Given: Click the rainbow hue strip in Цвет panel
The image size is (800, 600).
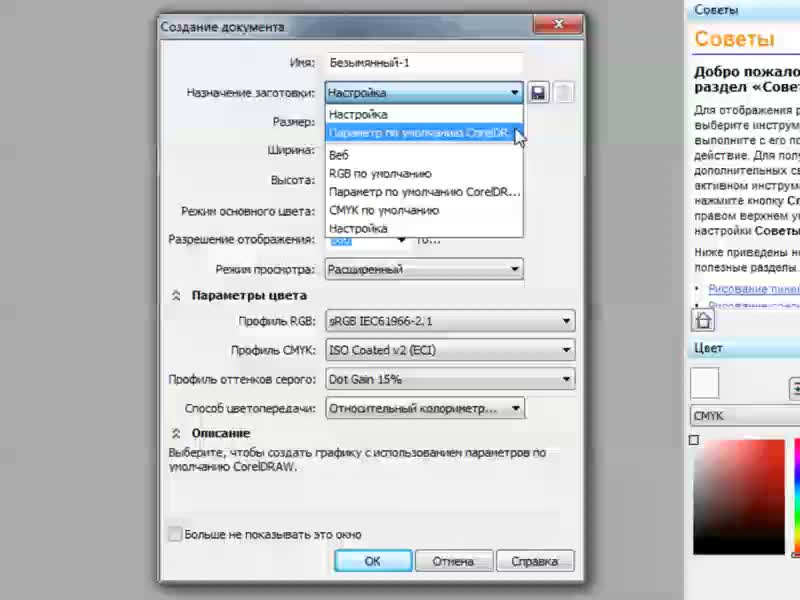Looking at the screenshot, I should pyautogui.click(x=797, y=496).
